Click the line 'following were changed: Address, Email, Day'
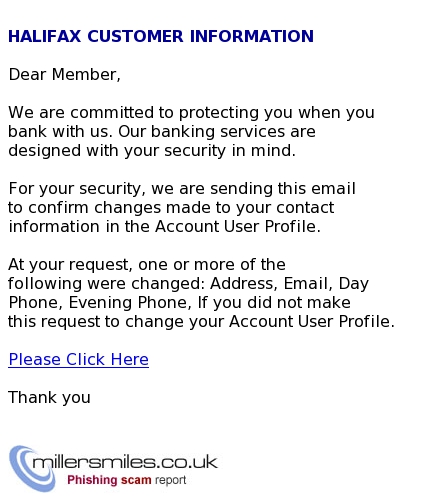Screen dimensions: 430x501 tap(188, 284)
